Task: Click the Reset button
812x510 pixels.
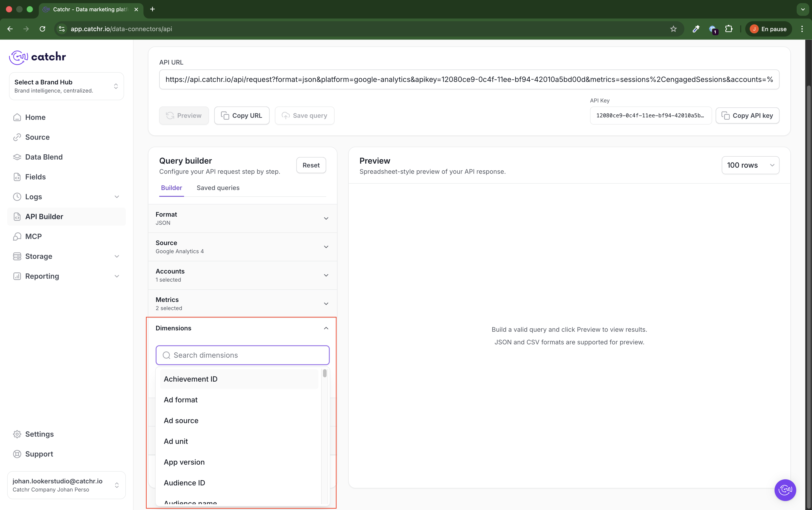Action: tap(311, 165)
